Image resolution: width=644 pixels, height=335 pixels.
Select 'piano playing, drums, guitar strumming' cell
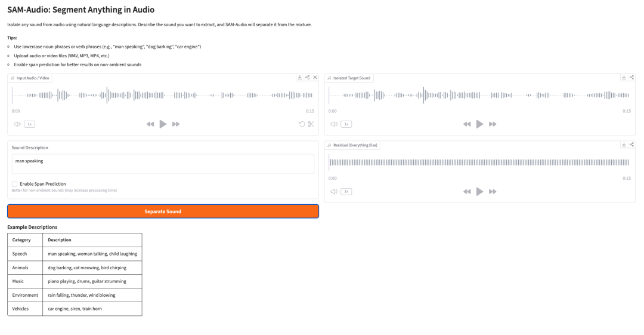[x=92, y=281]
